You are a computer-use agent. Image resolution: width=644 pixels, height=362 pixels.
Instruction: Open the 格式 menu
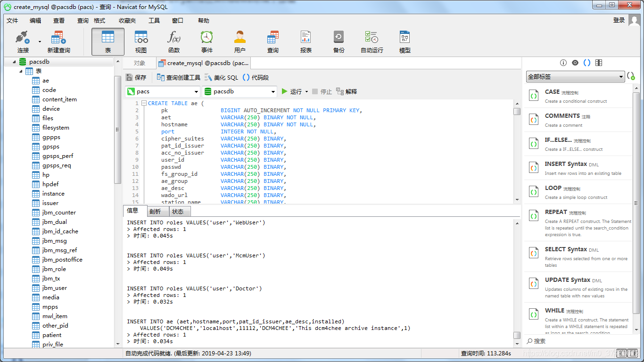[99, 20]
